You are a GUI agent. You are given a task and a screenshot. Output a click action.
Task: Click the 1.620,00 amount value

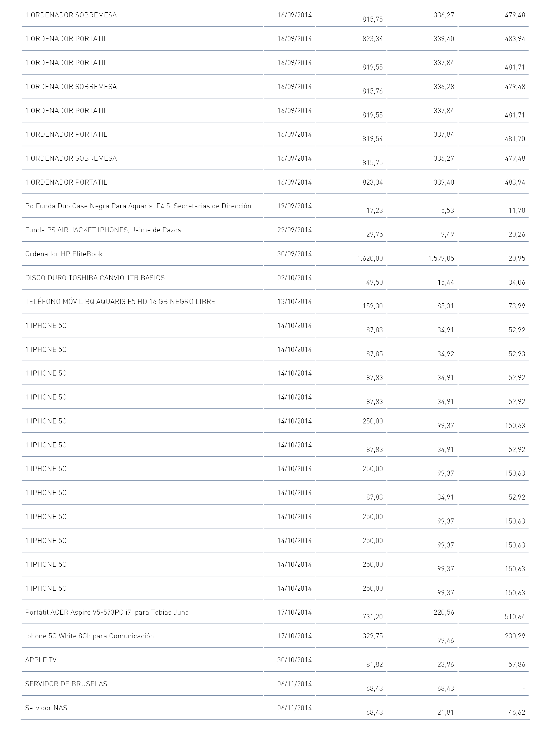(x=370, y=258)
